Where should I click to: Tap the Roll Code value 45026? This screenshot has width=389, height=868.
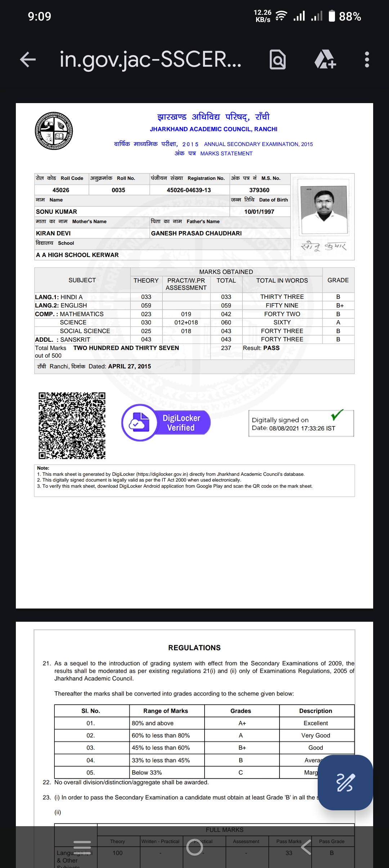[x=61, y=190]
